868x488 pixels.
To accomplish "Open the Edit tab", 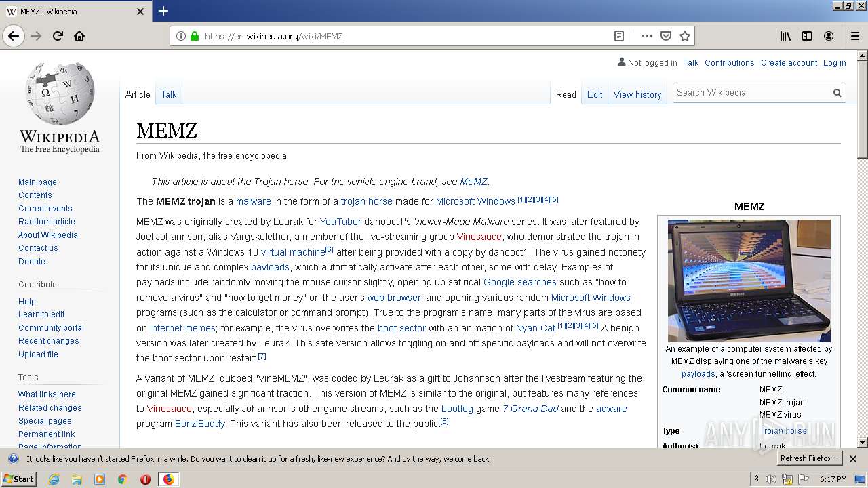I will coord(595,94).
